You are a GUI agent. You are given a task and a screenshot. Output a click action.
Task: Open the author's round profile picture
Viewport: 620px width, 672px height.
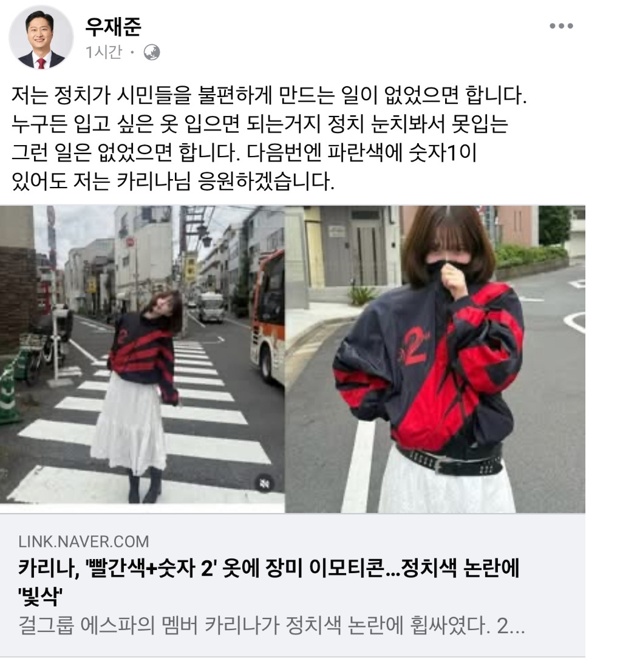pos(41,37)
